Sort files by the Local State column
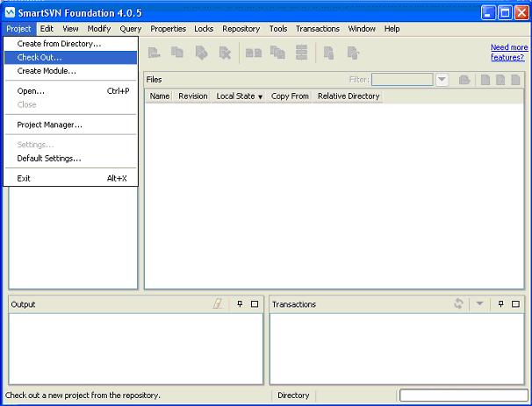Image resolution: width=532 pixels, height=406 pixels. point(239,96)
